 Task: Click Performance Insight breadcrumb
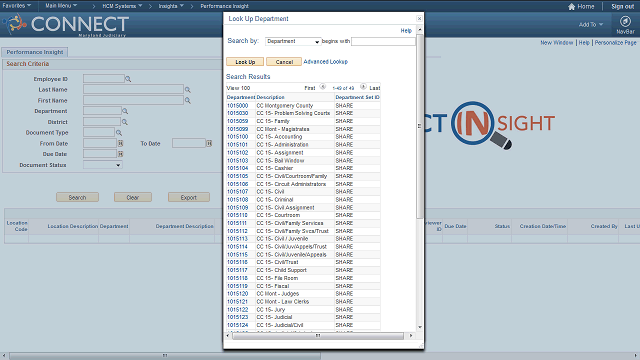click(x=224, y=6)
